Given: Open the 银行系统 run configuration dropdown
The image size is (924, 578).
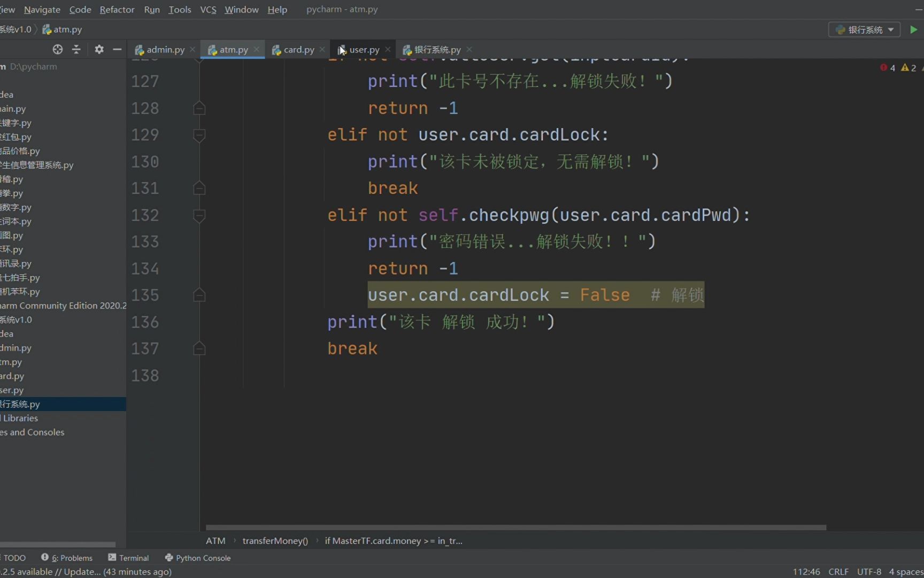Looking at the screenshot, I should [x=864, y=29].
